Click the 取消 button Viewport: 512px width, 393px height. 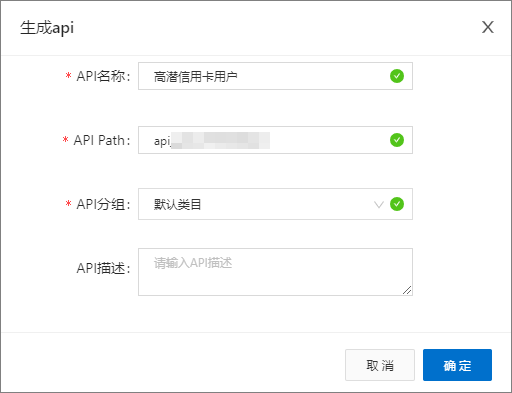tap(380, 365)
